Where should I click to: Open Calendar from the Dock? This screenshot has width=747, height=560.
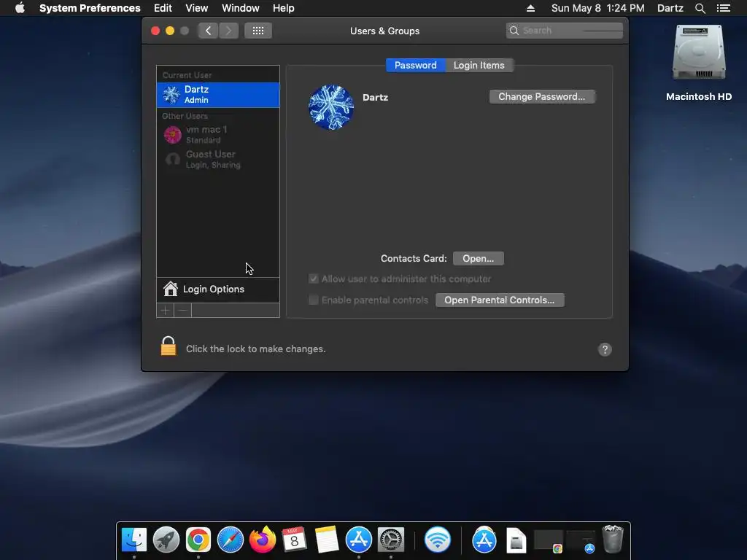(294, 540)
